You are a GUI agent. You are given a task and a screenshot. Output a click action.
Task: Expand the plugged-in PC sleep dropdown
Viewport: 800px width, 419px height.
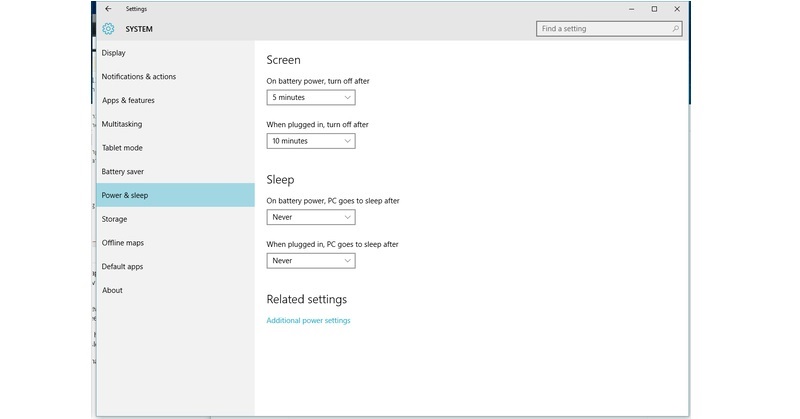point(311,261)
